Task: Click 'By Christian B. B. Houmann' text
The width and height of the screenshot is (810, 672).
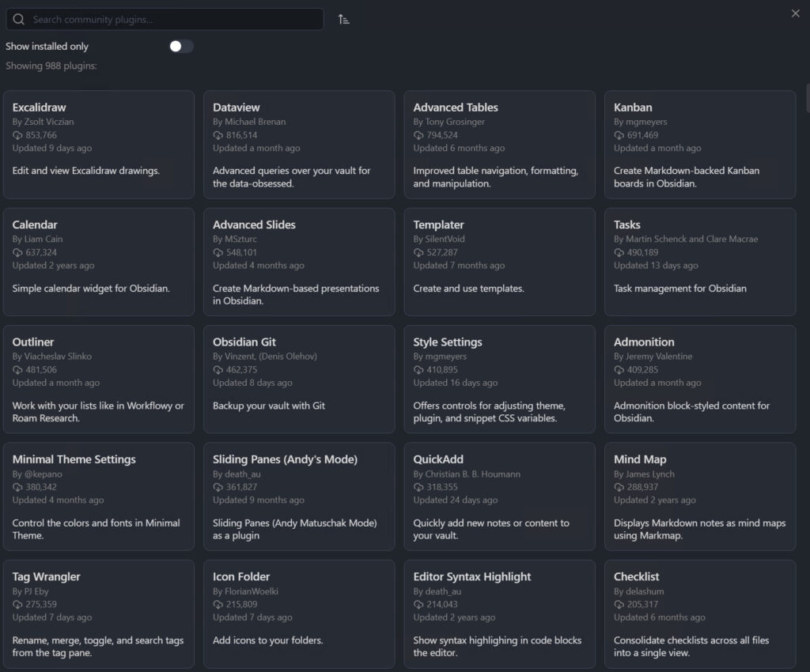Action: tap(467, 474)
